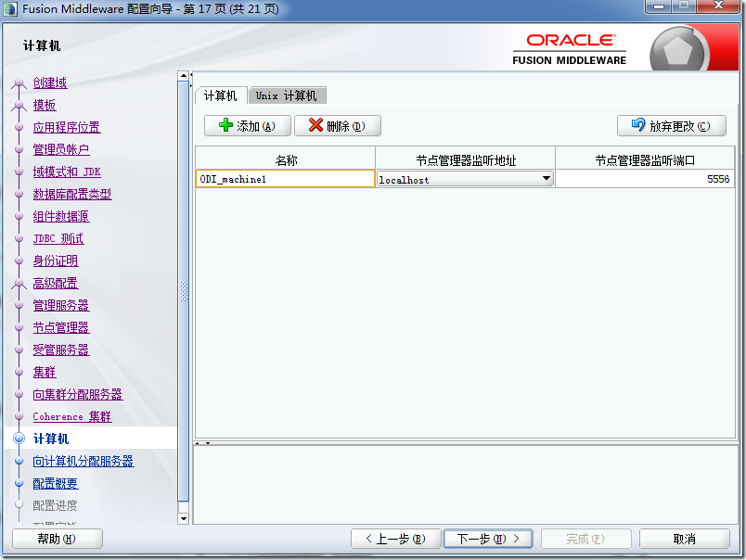This screenshot has width=746, height=560.
Task: Click the 删除(D) button
Action: (x=338, y=125)
